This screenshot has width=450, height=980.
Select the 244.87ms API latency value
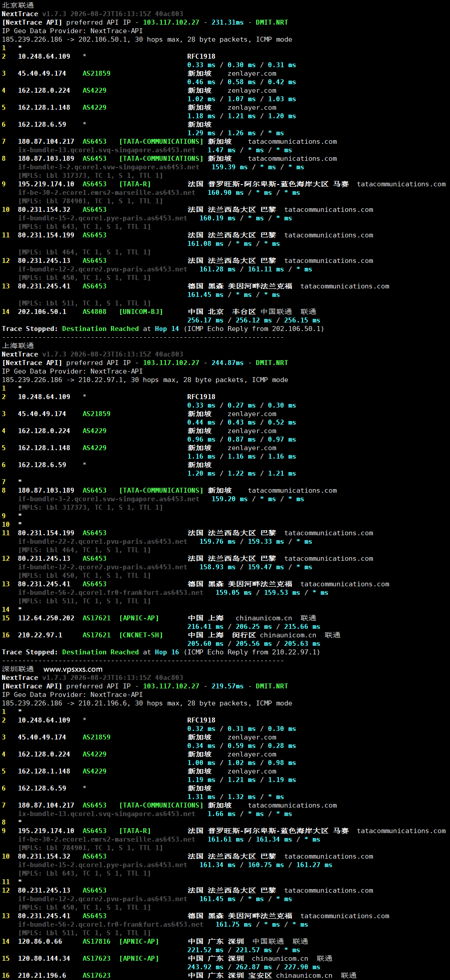pyautogui.click(x=228, y=363)
